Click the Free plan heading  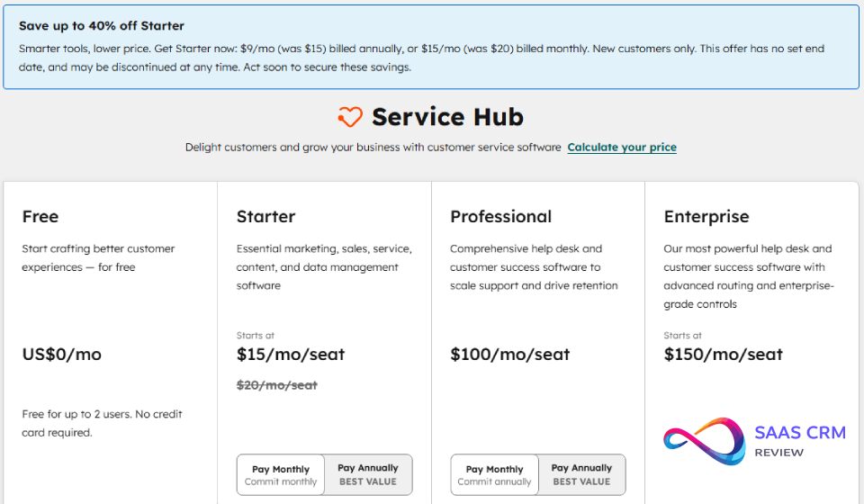tap(40, 217)
